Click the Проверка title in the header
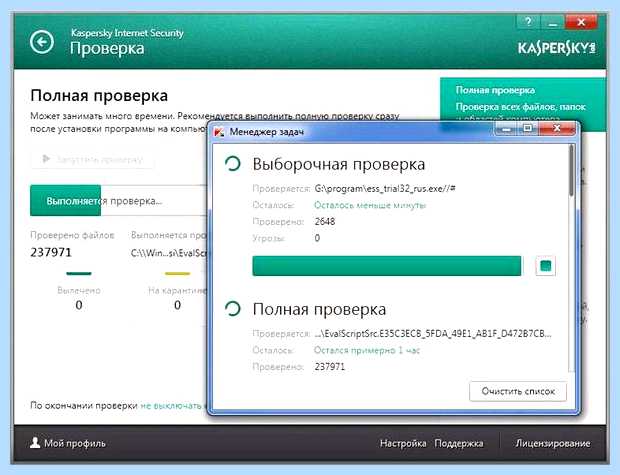Screen dimensions: 620x475 click(x=107, y=49)
